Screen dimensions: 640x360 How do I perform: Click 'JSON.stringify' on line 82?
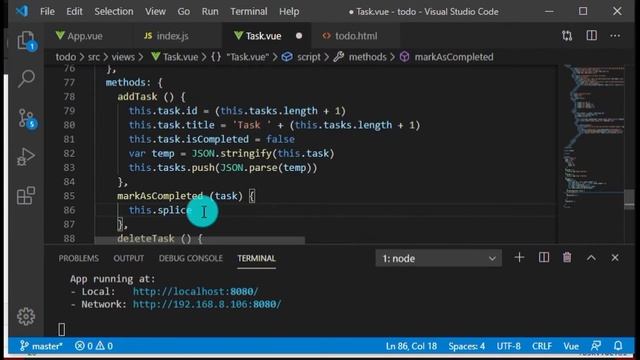(232, 153)
